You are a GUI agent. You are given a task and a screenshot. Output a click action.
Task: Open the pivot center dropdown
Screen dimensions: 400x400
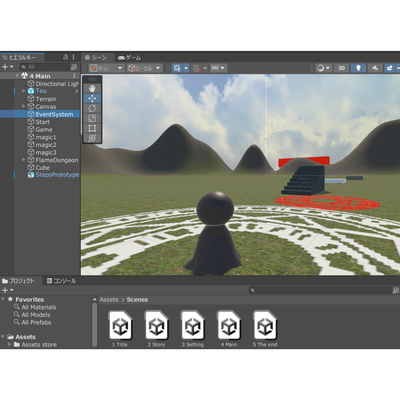(x=106, y=68)
